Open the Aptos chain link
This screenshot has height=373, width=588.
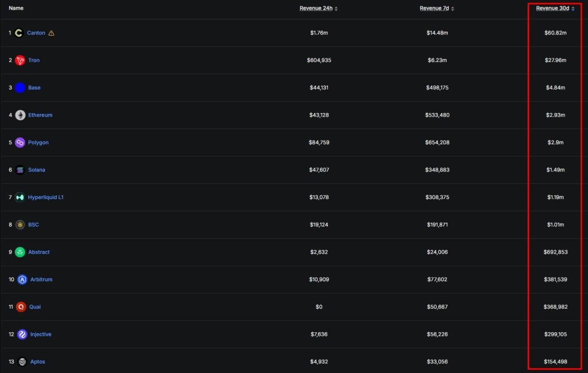click(x=37, y=362)
